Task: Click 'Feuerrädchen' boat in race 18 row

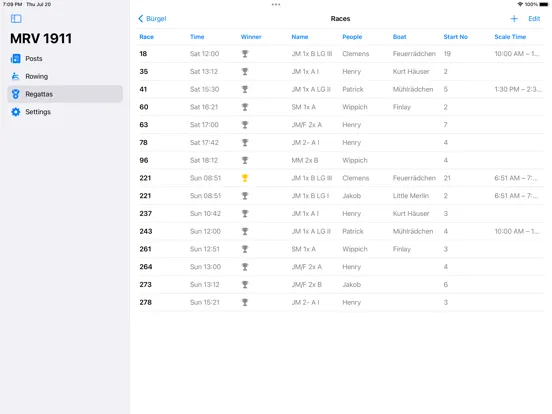Action: tap(414, 54)
